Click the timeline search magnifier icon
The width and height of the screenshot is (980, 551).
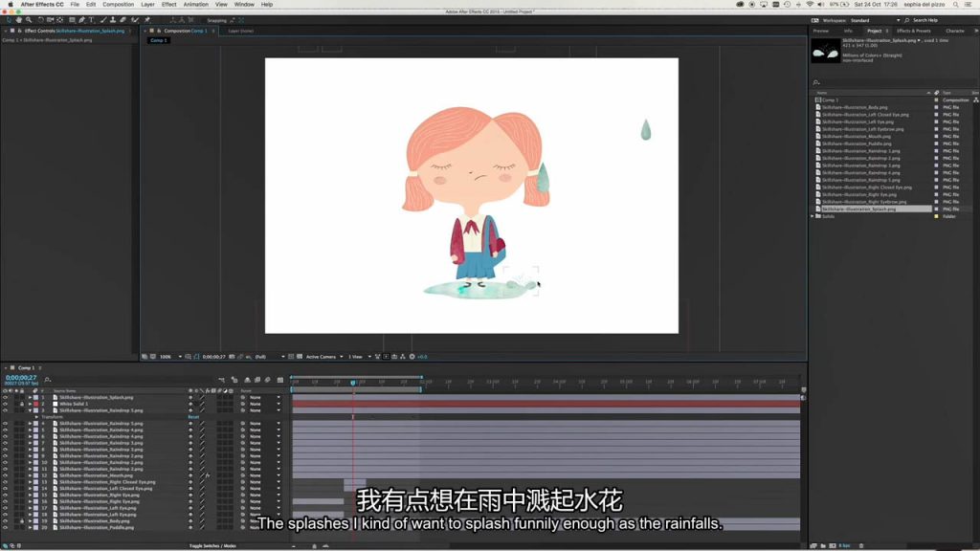(x=48, y=379)
